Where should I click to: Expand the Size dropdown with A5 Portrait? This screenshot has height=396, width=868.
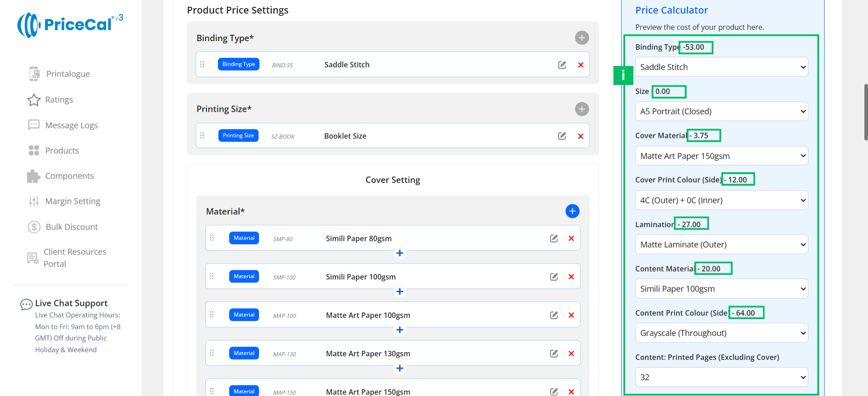(721, 112)
